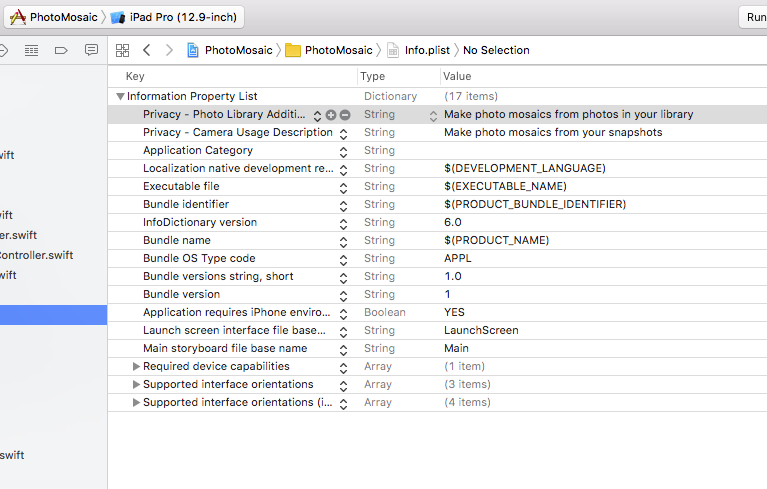Select the APPL value cell

point(458,258)
